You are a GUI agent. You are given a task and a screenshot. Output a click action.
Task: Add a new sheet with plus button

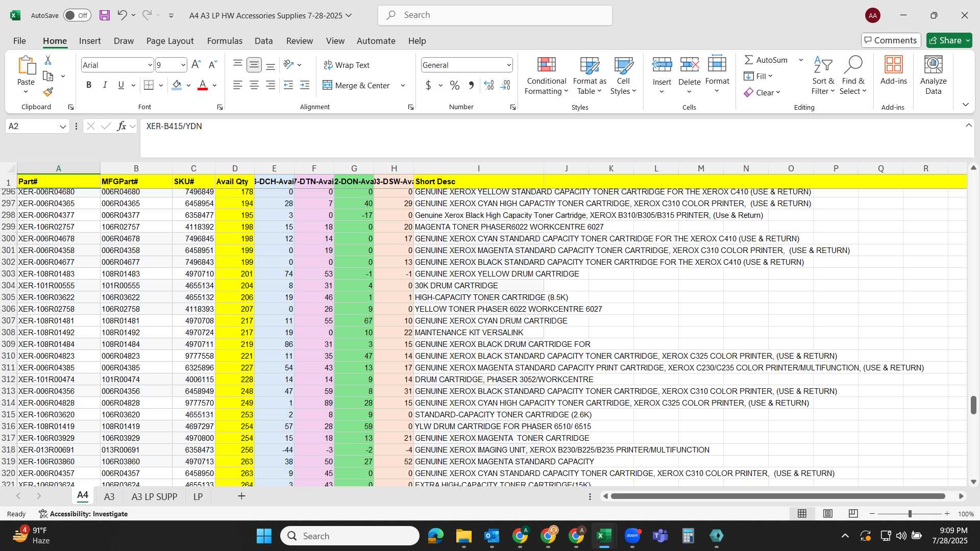(241, 496)
